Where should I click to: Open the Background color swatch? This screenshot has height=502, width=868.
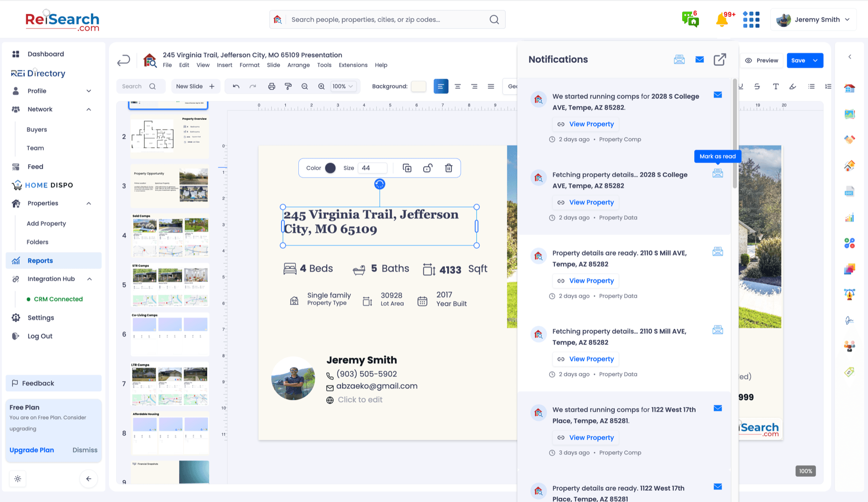coord(419,86)
